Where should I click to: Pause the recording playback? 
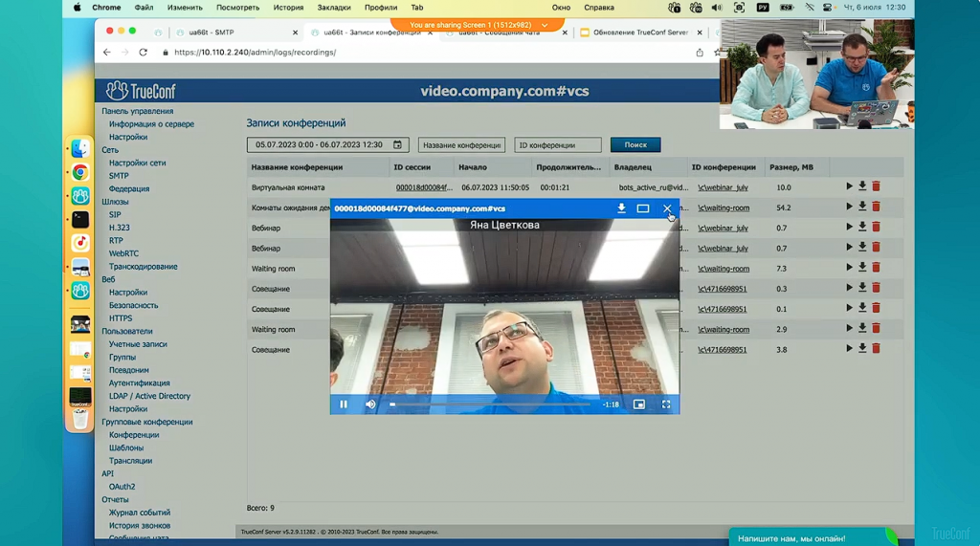[x=344, y=404]
